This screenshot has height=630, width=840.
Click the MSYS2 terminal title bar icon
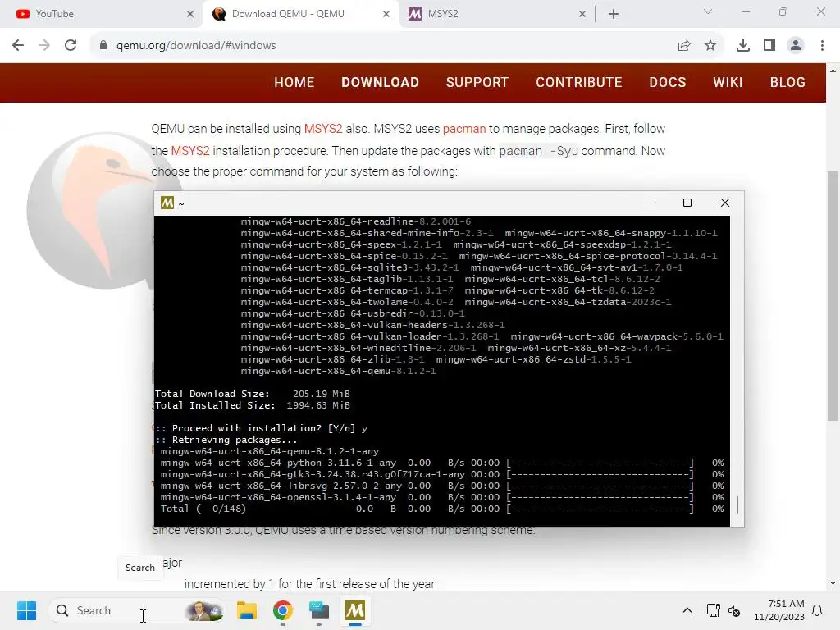coord(167,203)
